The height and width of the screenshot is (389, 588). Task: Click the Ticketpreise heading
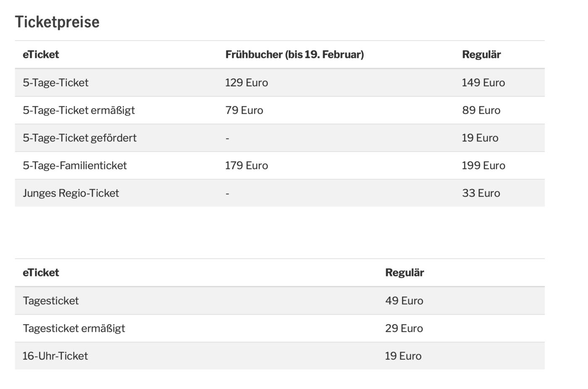[x=57, y=22]
